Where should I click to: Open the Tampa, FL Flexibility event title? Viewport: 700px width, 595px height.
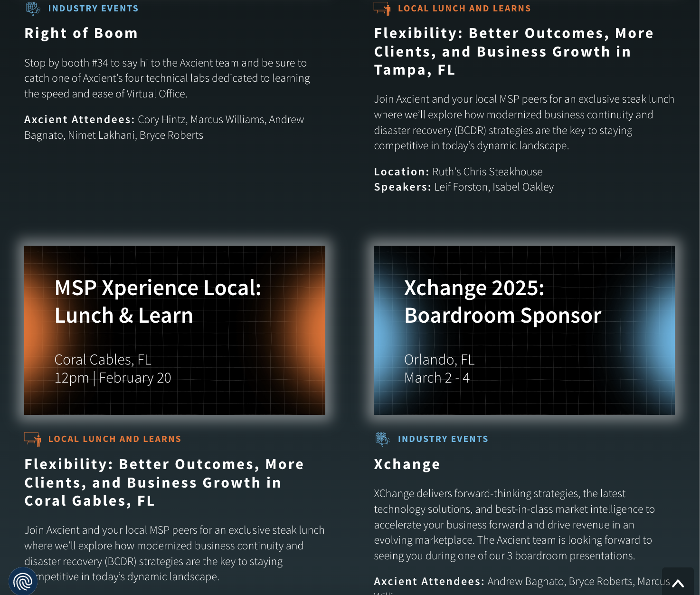click(514, 51)
